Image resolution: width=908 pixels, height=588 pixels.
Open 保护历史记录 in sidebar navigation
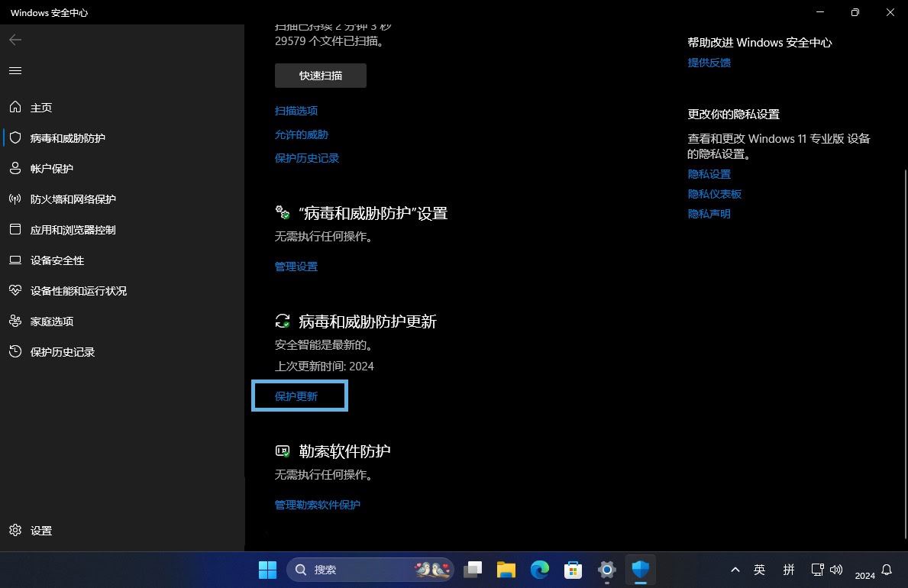pyautogui.click(x=63, y=352)
